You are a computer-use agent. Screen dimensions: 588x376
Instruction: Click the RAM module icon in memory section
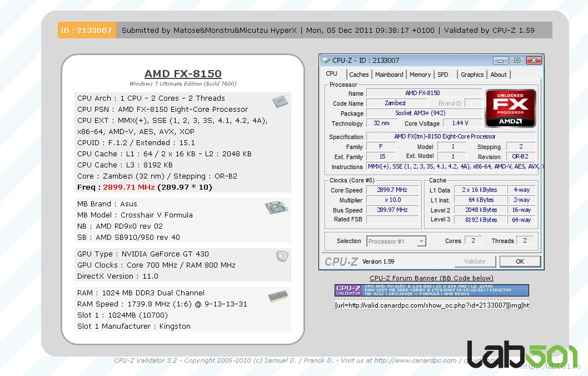[278, 296]
